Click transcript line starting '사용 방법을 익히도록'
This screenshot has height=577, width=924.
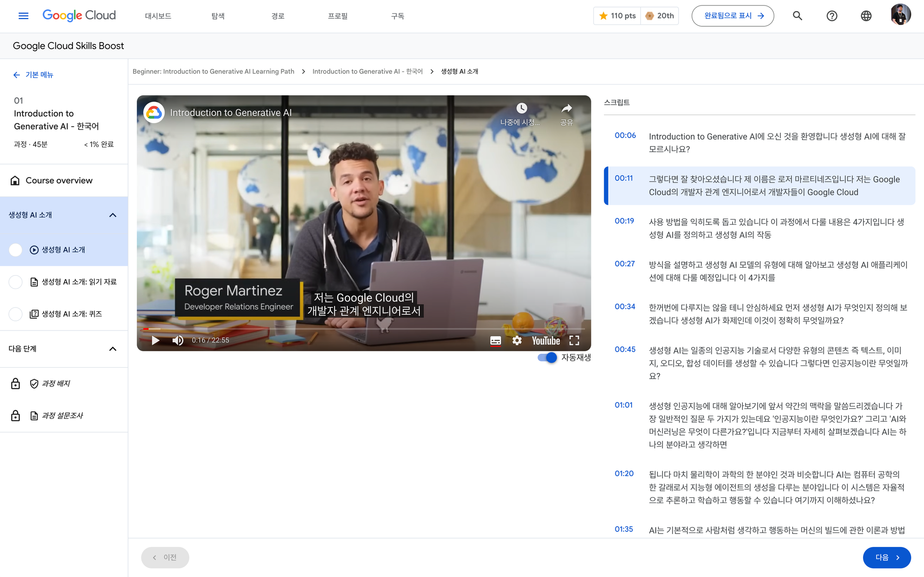click(777, 228)
